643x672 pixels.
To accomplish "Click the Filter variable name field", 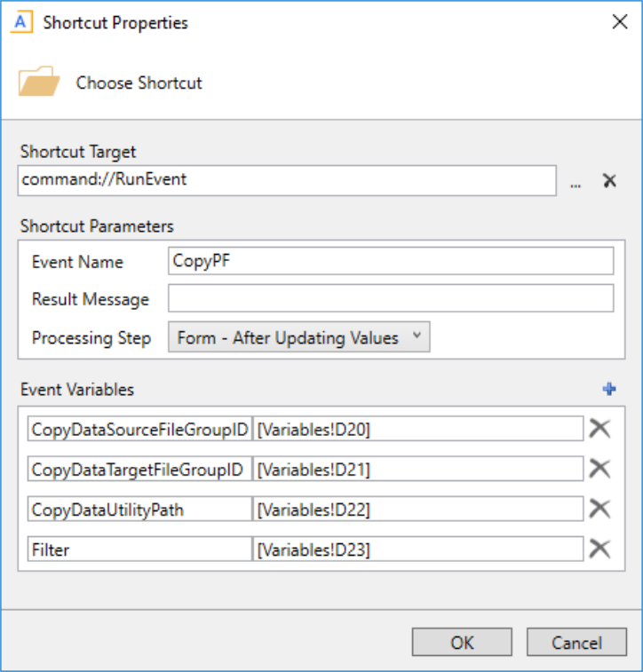I will pos(139,549).
